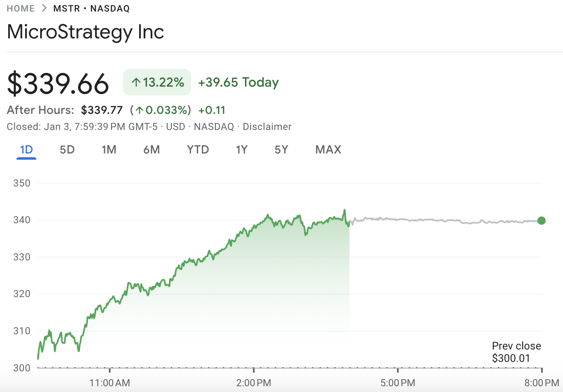Show the 1M chart range
The image size is (563, 392).
(x=109, y=149)
